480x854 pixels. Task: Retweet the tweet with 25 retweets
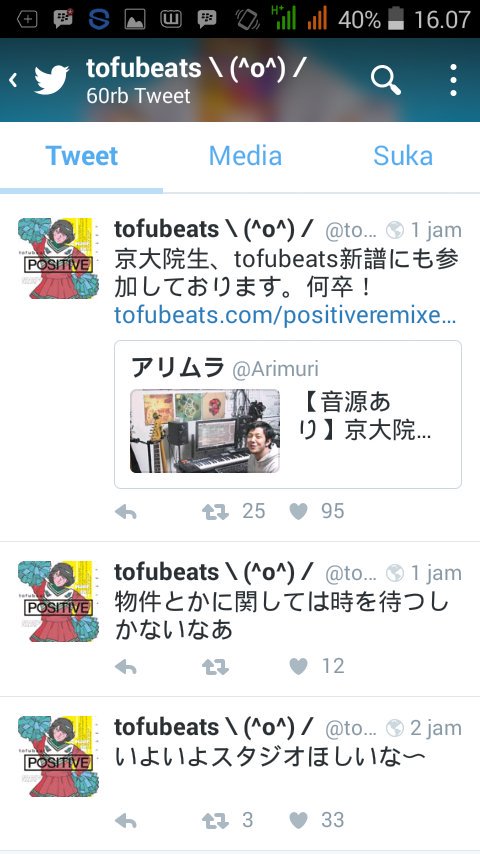point(215,512)
